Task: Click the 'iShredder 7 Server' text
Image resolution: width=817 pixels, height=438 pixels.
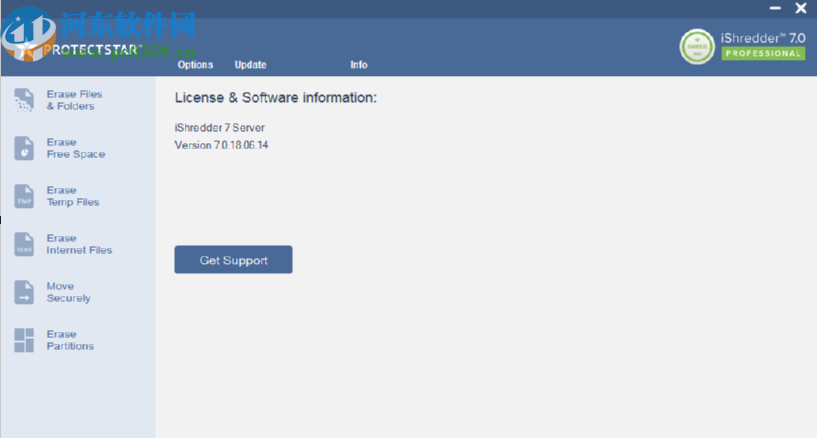Action: click(219, 128)
